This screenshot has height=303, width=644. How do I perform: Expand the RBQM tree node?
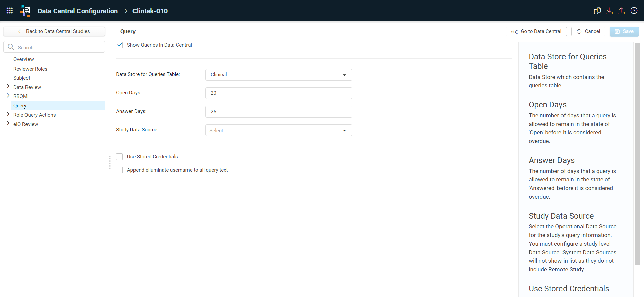tap(8, 96)
